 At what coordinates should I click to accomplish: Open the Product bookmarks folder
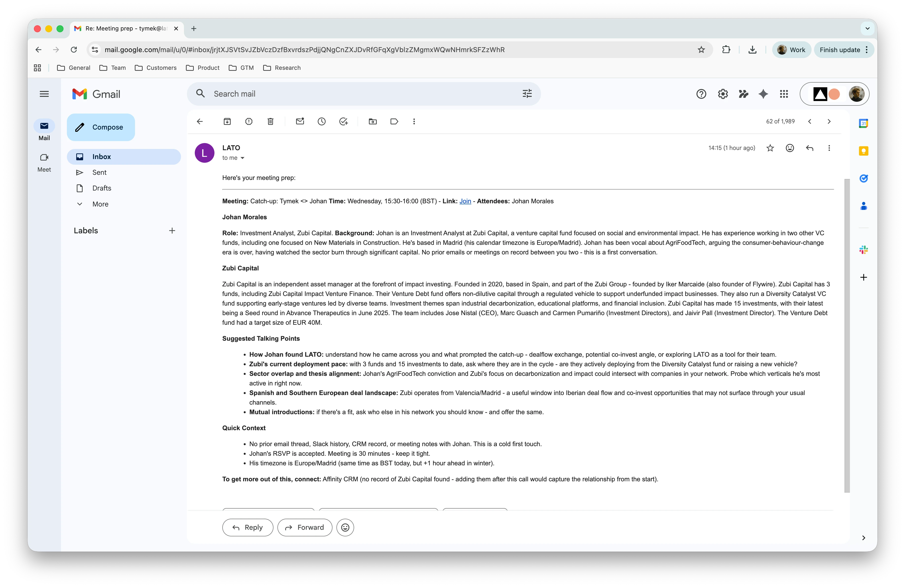203,68
